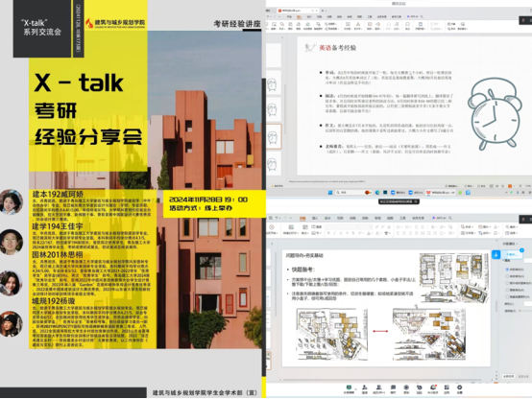This screenshot has width=532, height=399.
Task: Click the meeting chat bubble icon
Action: point(393,388)
